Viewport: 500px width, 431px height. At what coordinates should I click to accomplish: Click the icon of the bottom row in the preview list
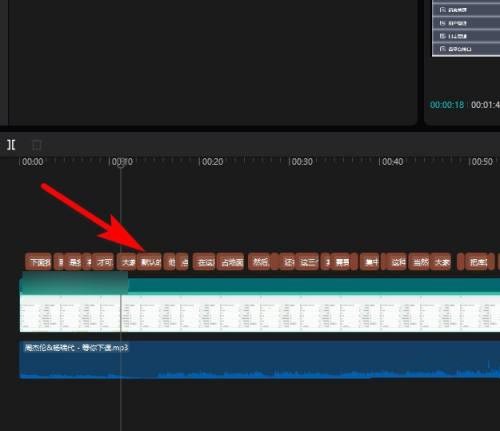pyautogui.click(x=443, y=49)
